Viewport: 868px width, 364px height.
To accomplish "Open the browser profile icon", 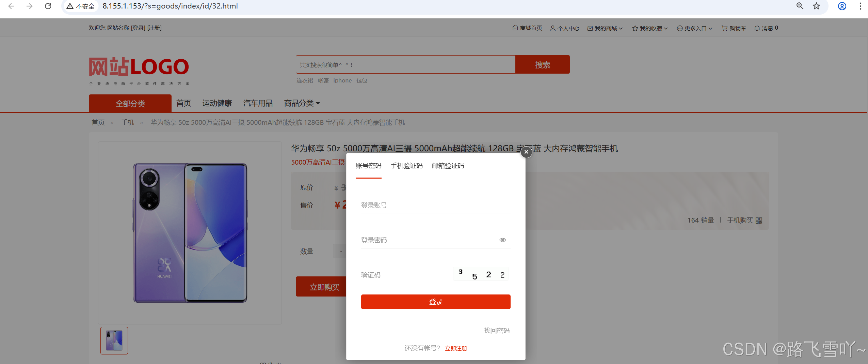I will tap(842, 6).
